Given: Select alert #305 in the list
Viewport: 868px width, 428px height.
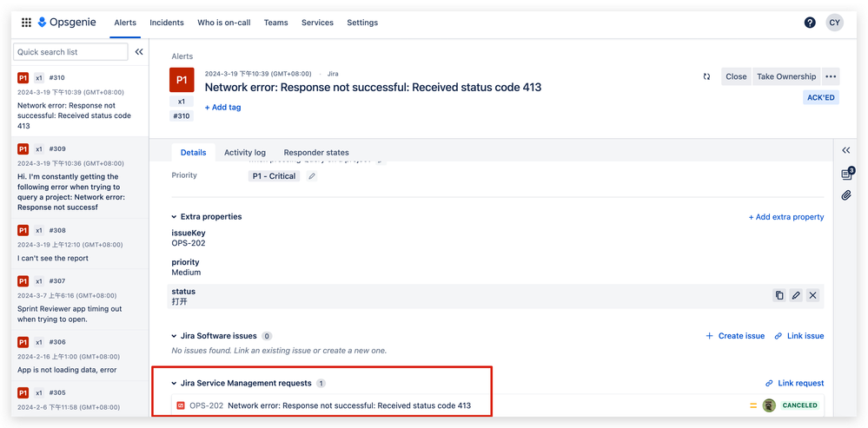Looking at the screenshot, I should (x=80, y=398).
